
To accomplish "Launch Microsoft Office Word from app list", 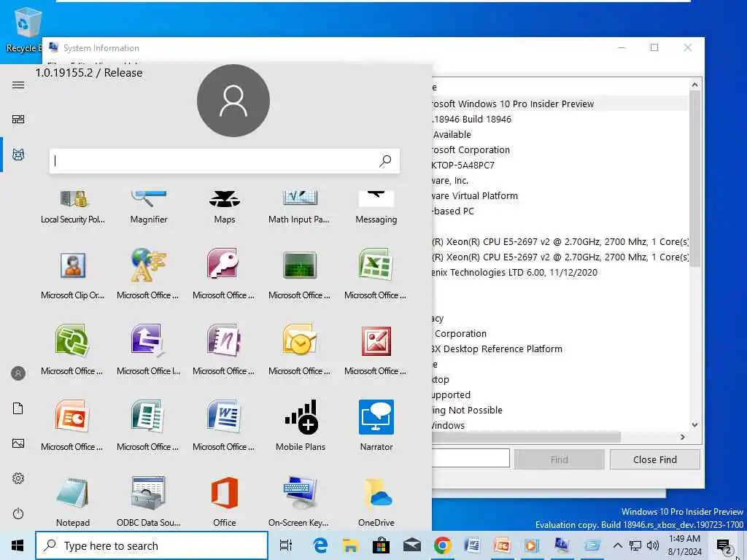I will pyautogui.click(x=225, y=426).
